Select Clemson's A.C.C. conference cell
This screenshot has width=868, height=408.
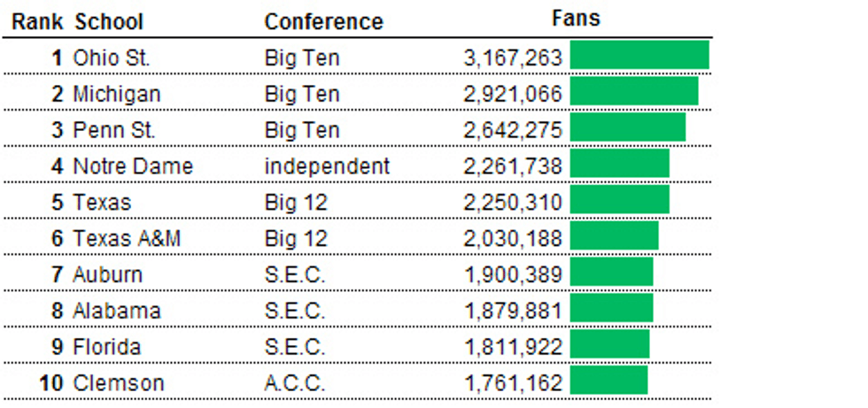[x=294, y=383]
